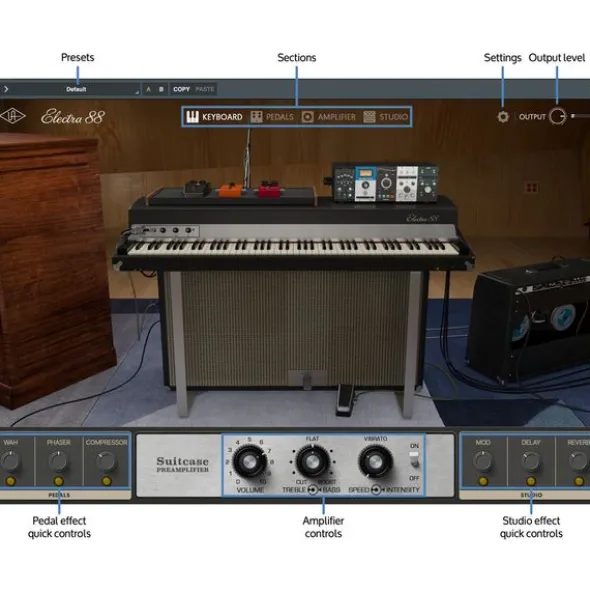Image resolution: width=590 pixels, height=591 pixels.
Task: Click the Electra 88 script logo in header
Action: pyautogui.click(x=72, y=117)
